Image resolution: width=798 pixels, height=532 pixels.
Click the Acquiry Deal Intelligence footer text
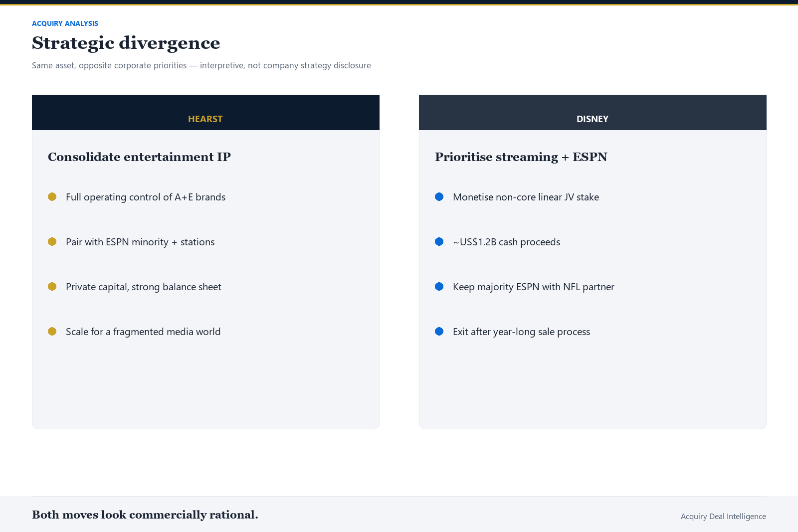tap(723, 517)
